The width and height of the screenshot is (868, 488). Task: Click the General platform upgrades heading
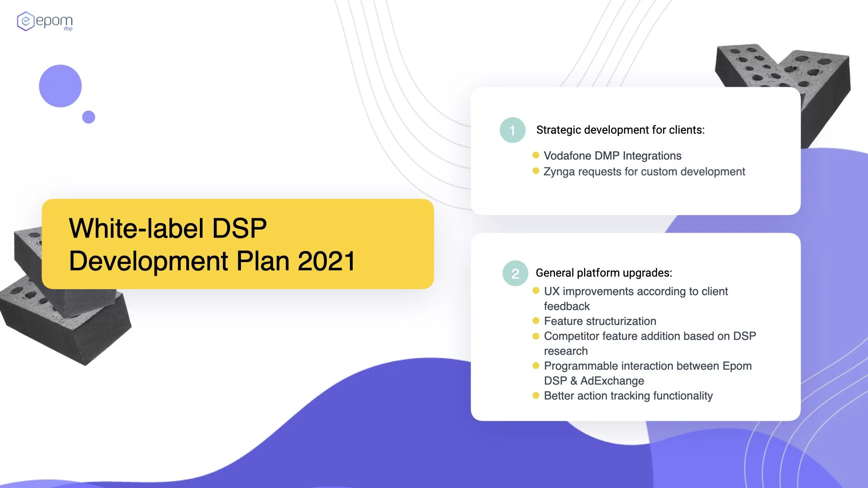tap(604, 273)
